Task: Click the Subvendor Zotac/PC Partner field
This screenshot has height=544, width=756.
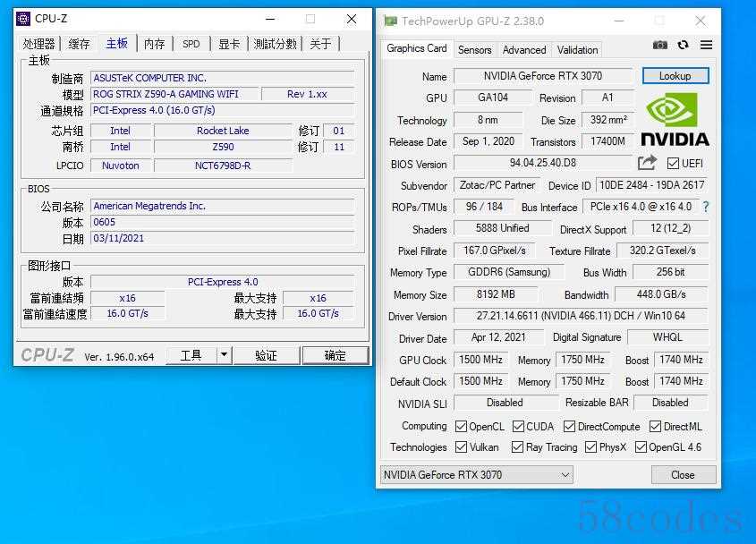Action: [497, 185]
